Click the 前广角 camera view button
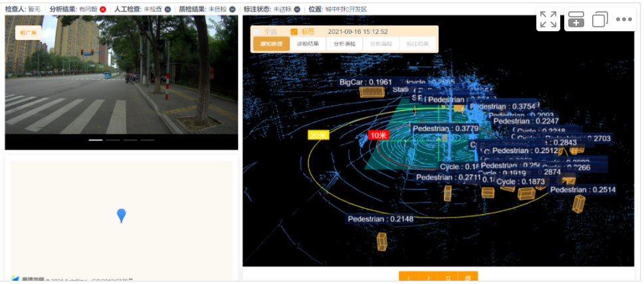This screenshot has width=644, height=284. (x=29, y=32)
